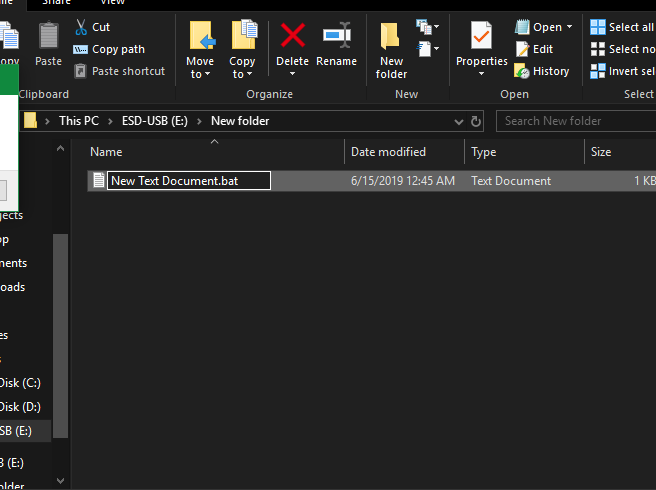Click the Edit pencil icon
Image resolution: width=656 pixels, height=490 pixels.
coord(522,49)
